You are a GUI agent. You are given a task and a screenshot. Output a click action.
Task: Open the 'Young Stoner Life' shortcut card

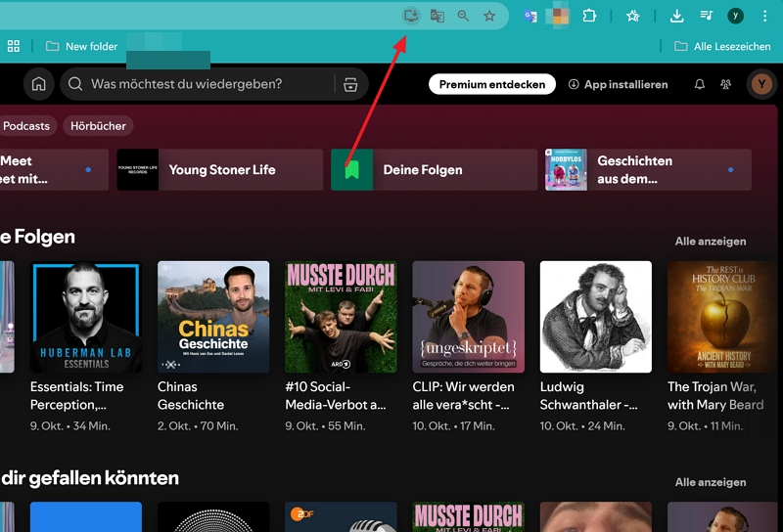[x=219, y=170]
